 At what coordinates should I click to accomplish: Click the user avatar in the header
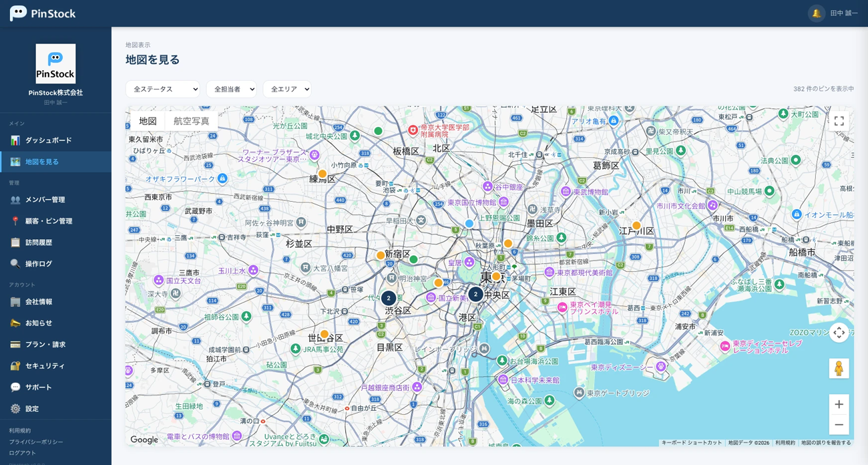[x=816, y=13]
